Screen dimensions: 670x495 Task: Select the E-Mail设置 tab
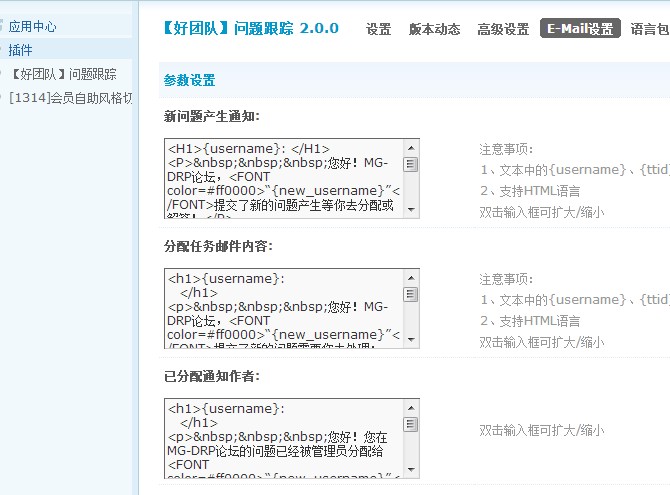coord(580,28)
